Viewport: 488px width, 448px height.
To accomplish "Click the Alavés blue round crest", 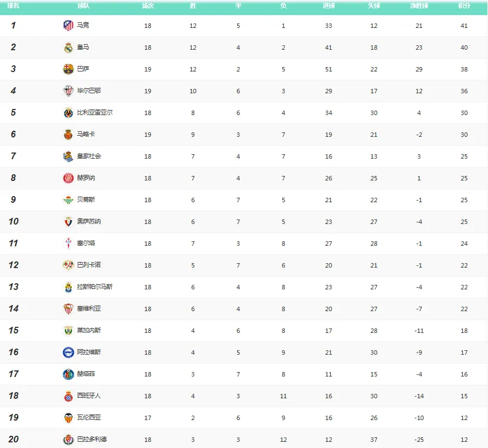I will point(68,352).
